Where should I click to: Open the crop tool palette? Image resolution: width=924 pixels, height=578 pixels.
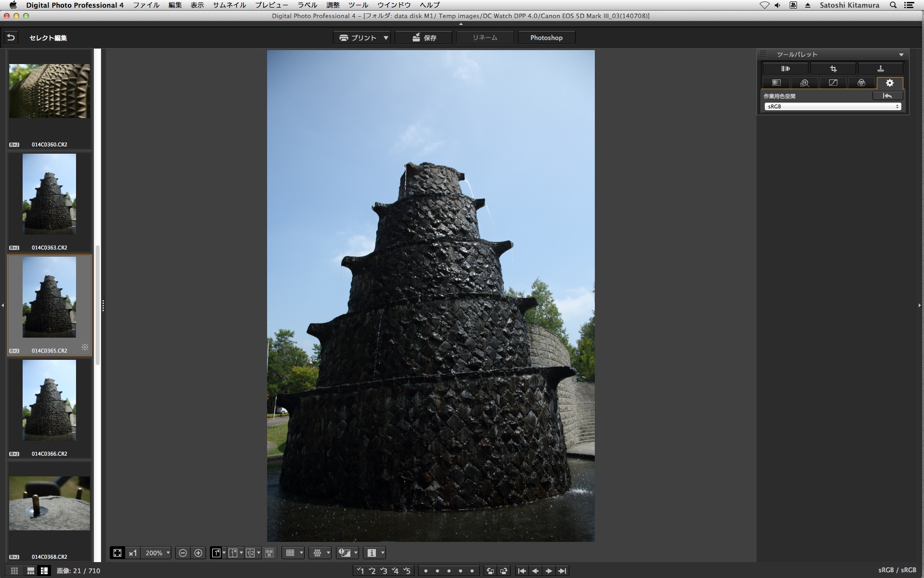833,69
